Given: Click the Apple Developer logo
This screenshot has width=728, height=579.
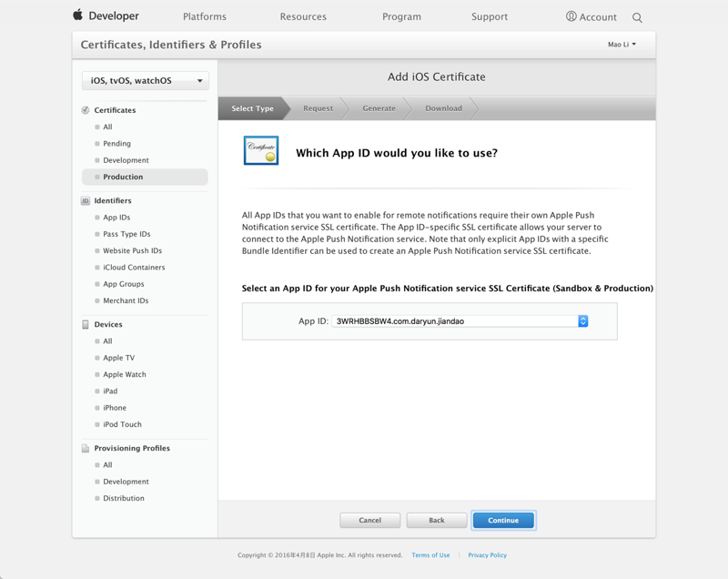Looking at the screenshot, I should pos(106,15).
